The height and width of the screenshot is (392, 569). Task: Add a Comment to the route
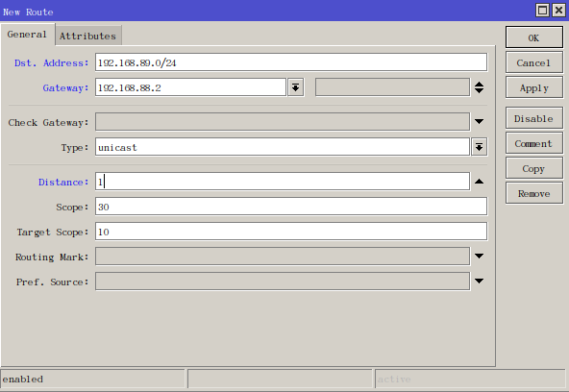[534, 143]
